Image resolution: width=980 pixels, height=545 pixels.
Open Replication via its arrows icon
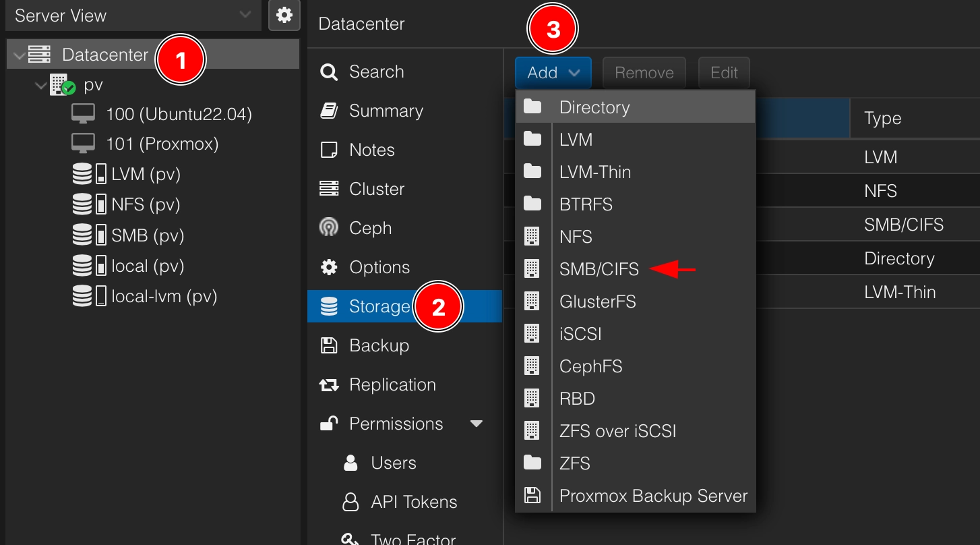click(x=329, y=385)
